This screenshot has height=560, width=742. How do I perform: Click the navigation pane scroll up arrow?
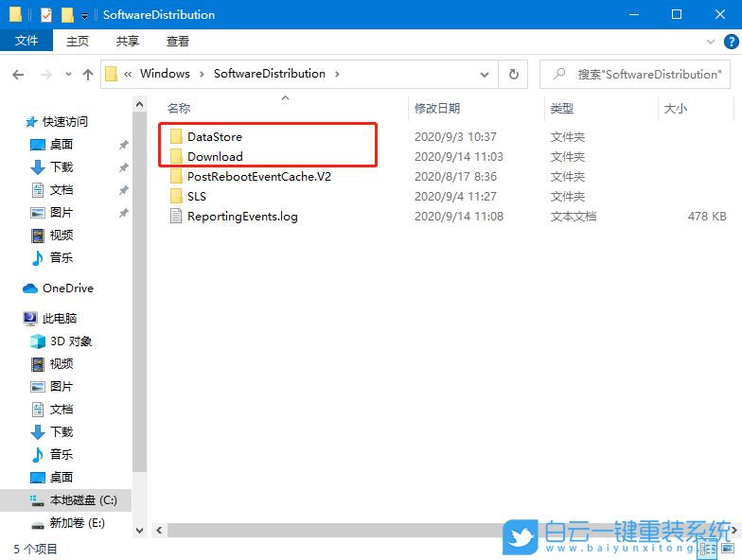pyautogui.click(x=140, y=104)
